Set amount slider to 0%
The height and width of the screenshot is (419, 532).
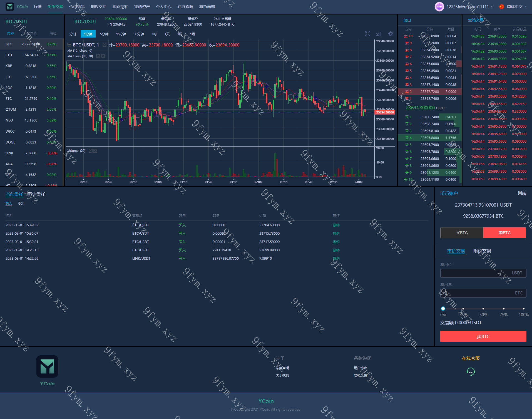(443, 309)
